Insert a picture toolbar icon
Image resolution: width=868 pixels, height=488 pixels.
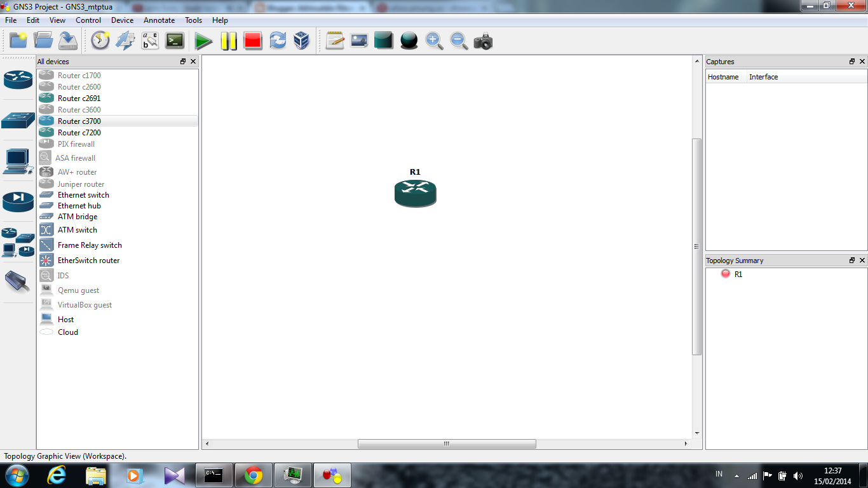(359, 41)
